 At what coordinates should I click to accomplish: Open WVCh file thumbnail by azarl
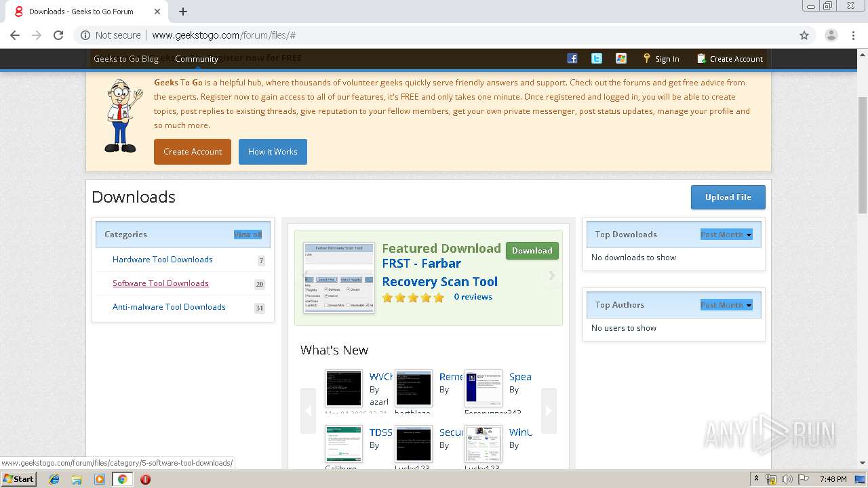(344, 388)
